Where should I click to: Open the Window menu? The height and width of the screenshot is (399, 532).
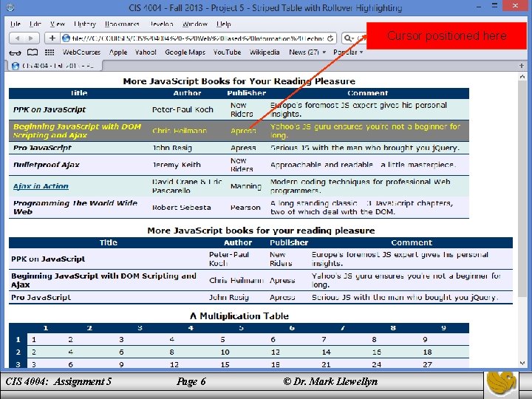[x=195, y=24]
